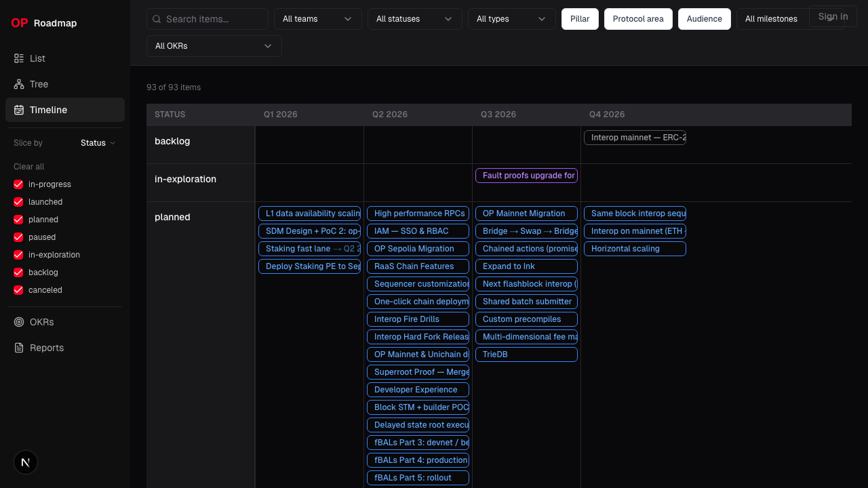The height and width of the screenshot is (488, 868).
Task: Open Deploy Staking PE item
Action: tap(309, 266)
